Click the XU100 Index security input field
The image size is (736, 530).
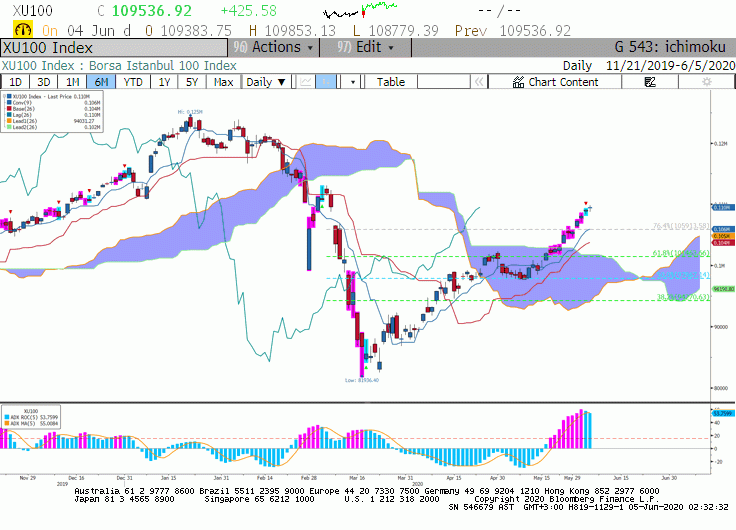coord(114,48)
